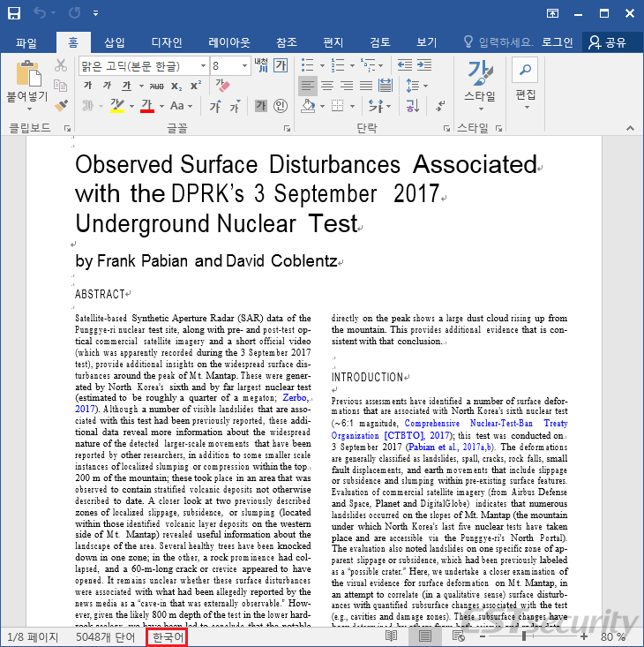This screenshot has height=647, width=644.
Task: Open the 스타일 styles gallery
Action: (480, 85)
